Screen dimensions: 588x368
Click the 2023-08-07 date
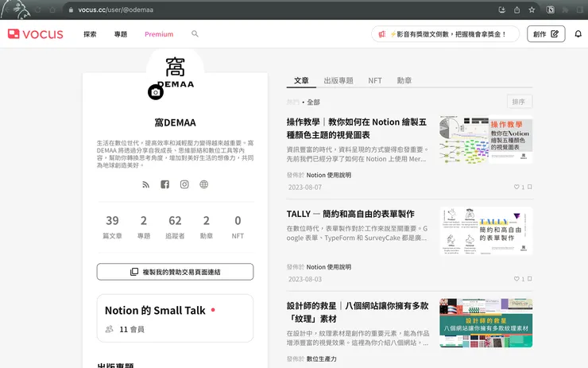pyautogui.click(x=305, y=188)
